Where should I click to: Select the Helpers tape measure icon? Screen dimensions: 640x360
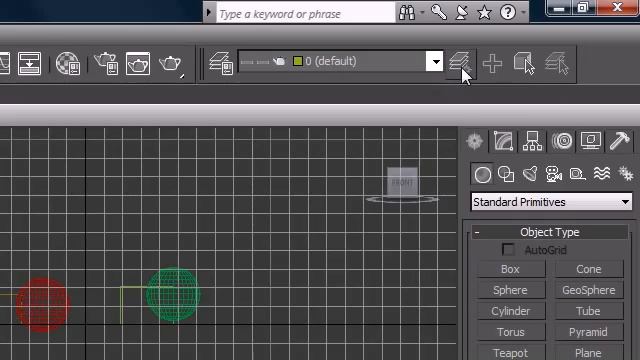578,174
